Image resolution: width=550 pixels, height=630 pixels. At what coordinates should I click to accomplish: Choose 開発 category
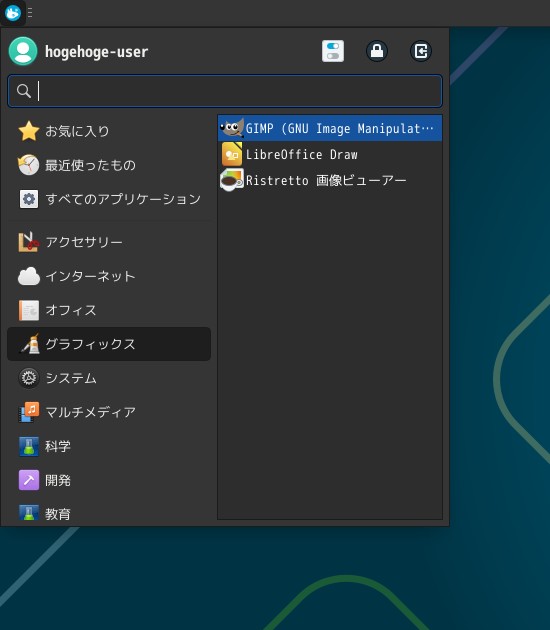coord(109,480)
